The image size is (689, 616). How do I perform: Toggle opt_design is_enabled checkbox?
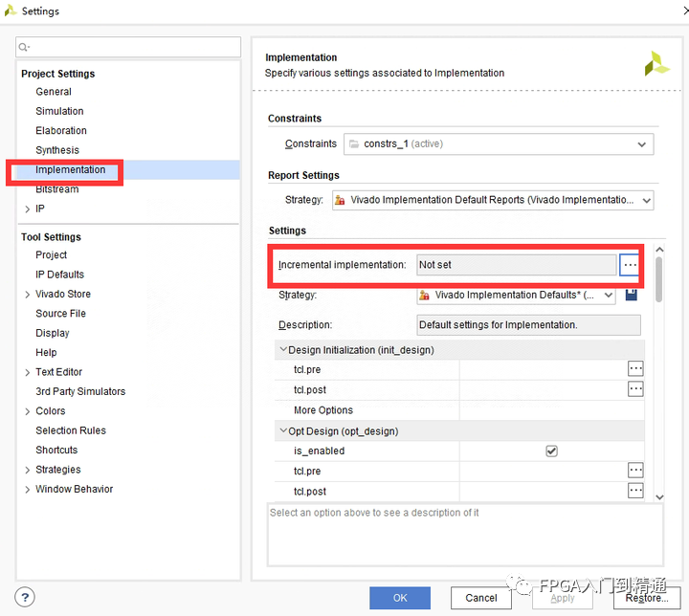[551, 451]
